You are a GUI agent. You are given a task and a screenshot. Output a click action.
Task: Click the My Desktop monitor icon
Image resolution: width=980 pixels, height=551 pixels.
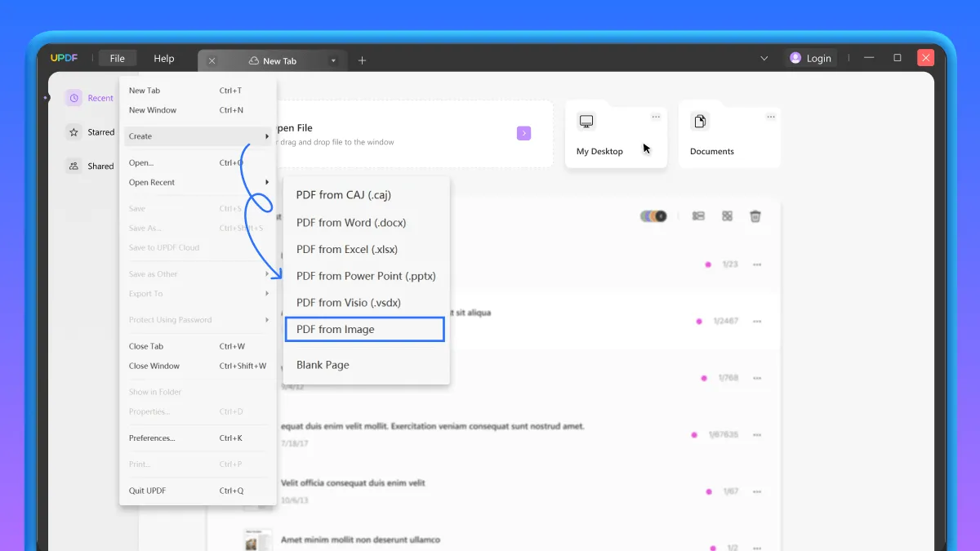[586, 120]
